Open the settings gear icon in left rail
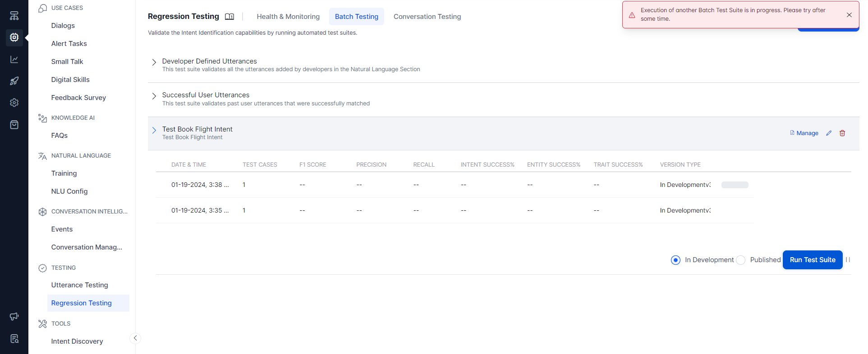The height and width of the screenshot is (354, 868). 14,103
